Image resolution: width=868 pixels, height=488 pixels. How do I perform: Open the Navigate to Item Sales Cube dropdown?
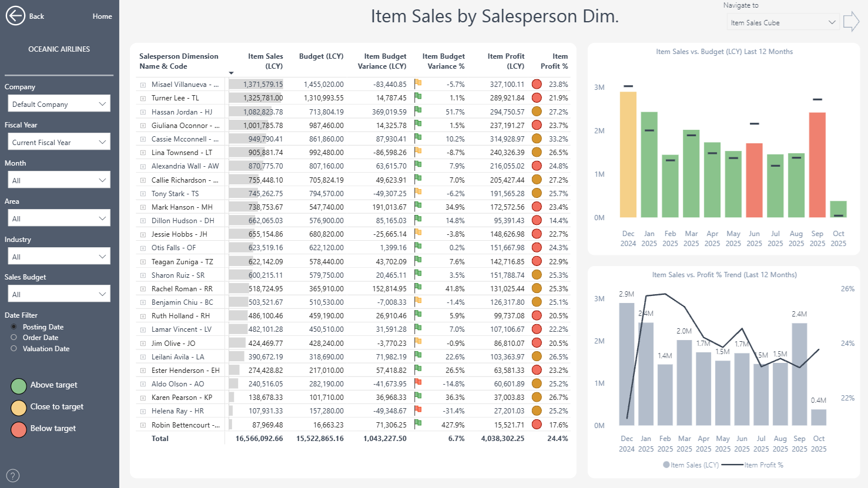[782, 22]
